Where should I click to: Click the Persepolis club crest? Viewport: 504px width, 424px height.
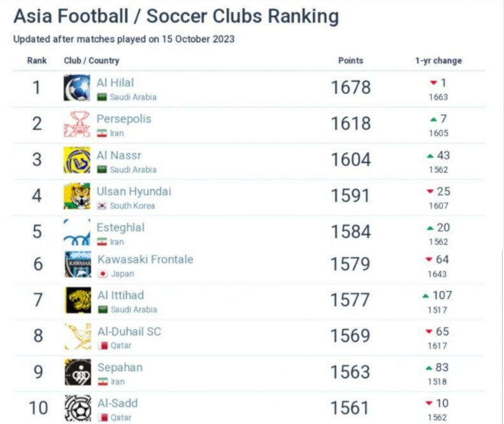(x=76, y=124)
